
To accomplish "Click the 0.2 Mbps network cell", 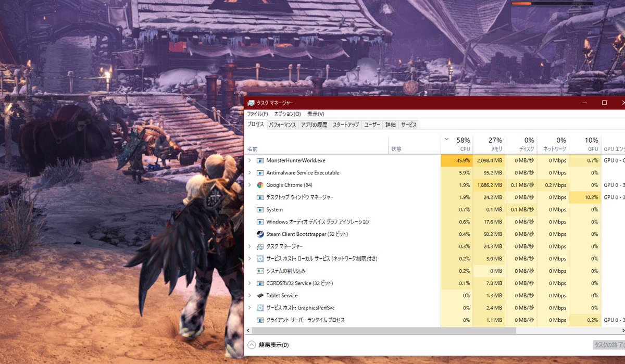I will click(553, 185).
